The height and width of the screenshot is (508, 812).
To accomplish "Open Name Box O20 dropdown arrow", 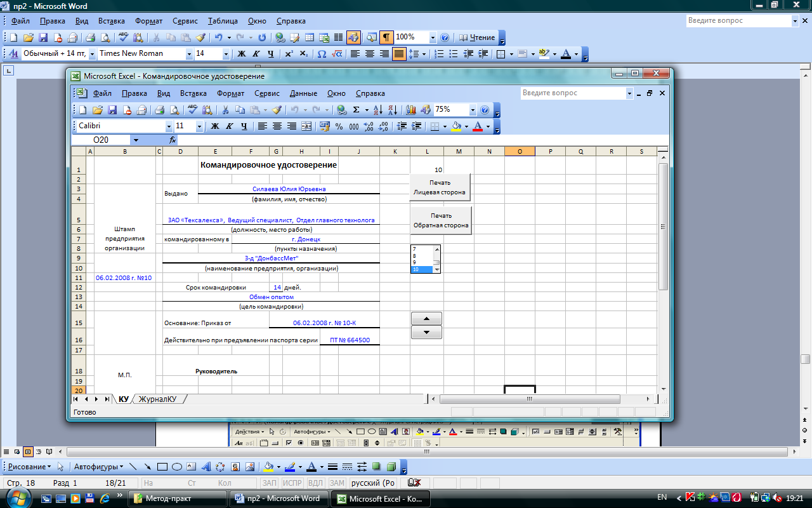I will (136, 140).
